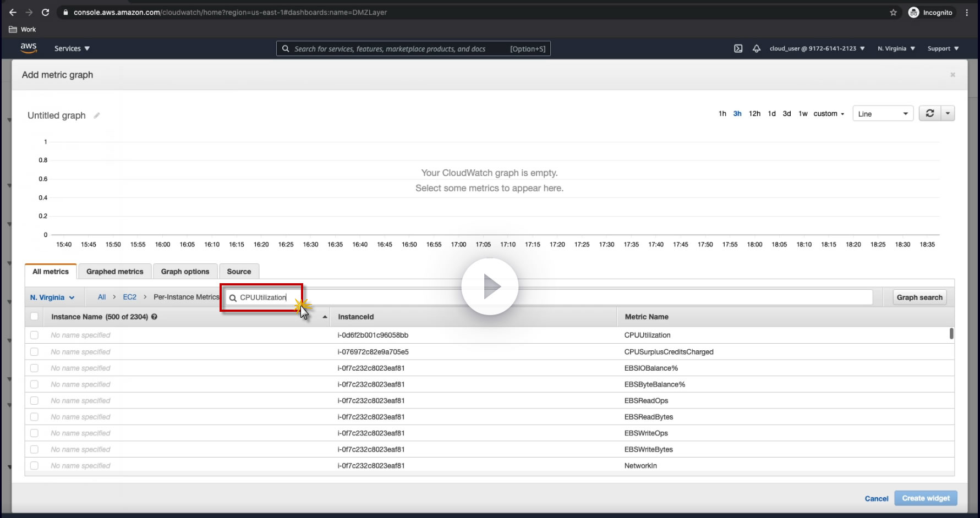
Task: Click instance ID i-076972c82e9a705e5
Action: (373, 352)
